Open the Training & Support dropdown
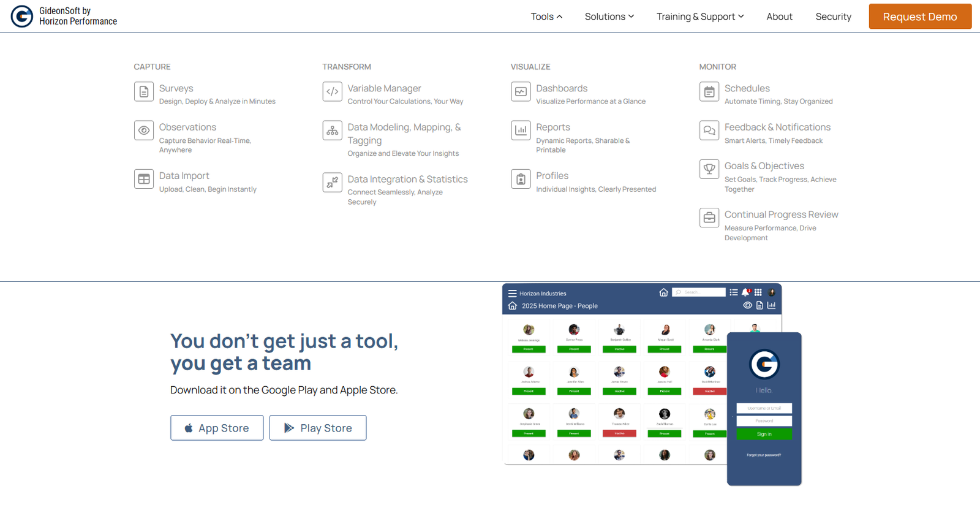 pos(699,17)
